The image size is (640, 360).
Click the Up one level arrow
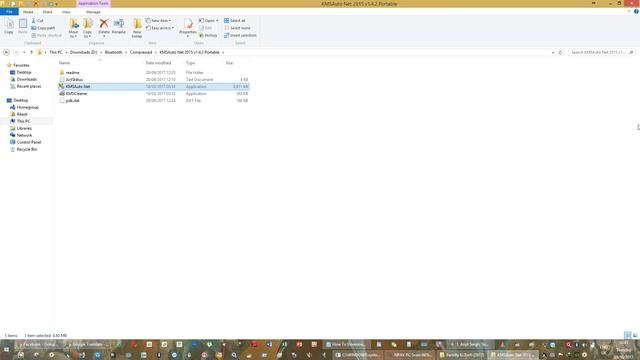[x=31, y=52]
